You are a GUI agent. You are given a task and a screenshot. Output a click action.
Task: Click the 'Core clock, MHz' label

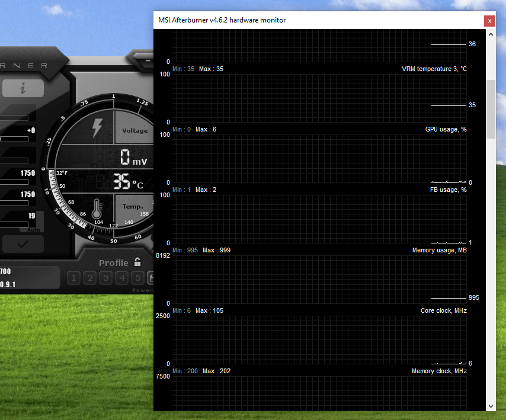click(x=443, y=310)
